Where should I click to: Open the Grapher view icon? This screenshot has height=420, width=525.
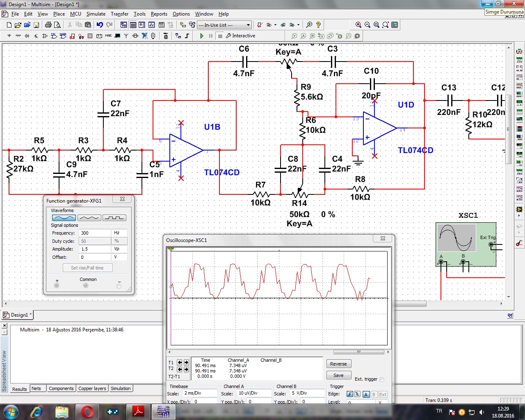click(x=151, y=25)
